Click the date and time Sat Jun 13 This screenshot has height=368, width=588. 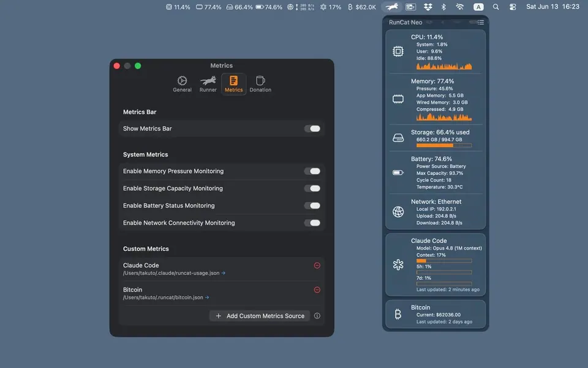pos(552,6)
